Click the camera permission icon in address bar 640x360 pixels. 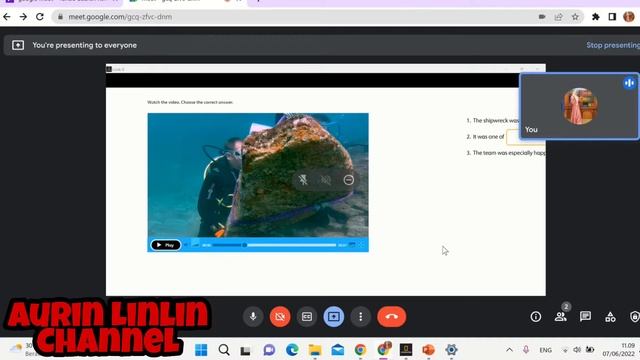[542, 17]
